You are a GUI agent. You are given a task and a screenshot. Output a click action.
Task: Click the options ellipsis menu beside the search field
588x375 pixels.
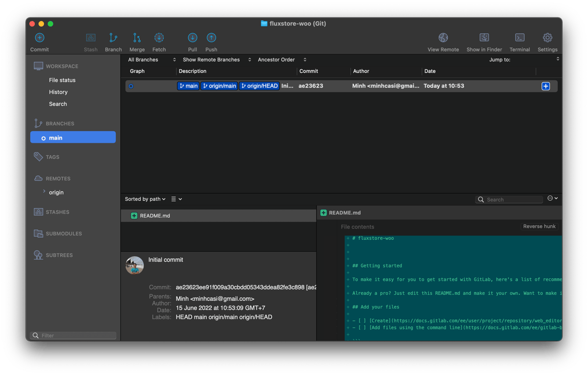coord(552,198)
